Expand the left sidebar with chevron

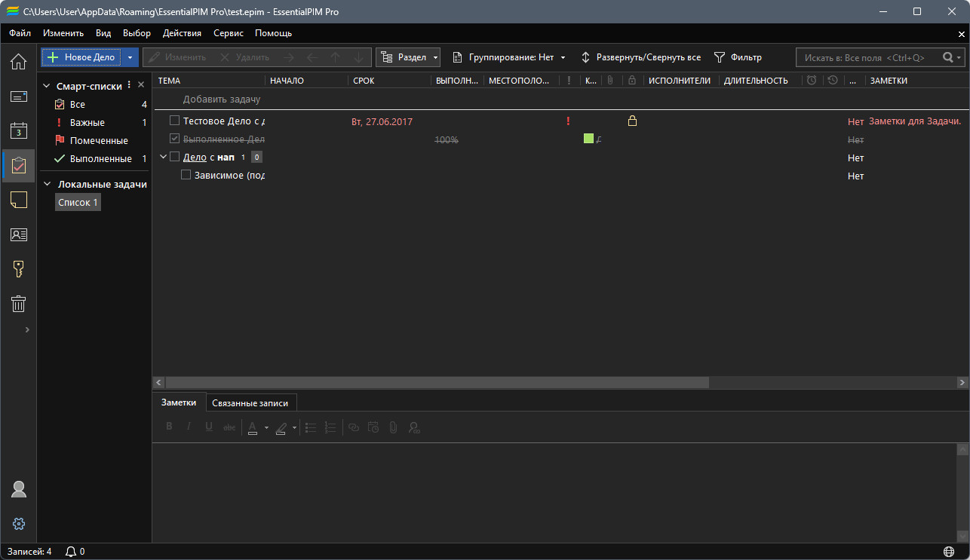click(27, 329)
